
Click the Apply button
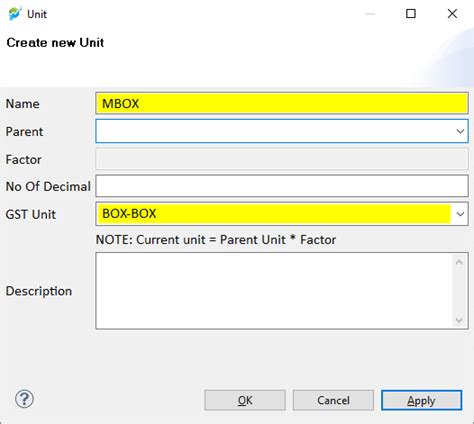422,400
